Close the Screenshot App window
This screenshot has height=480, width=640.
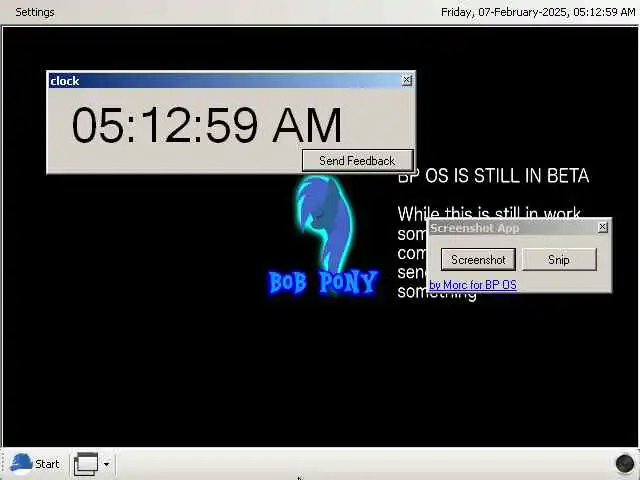coord(602,227)
